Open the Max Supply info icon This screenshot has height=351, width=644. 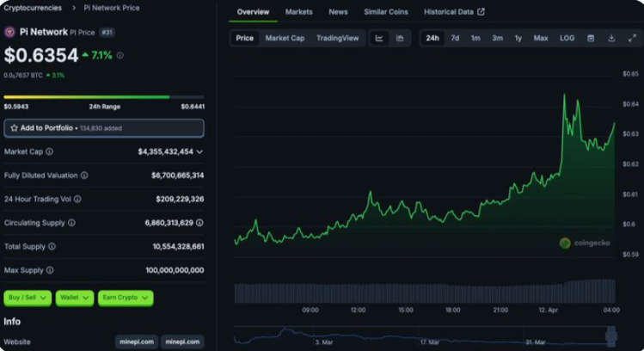coord(50,270)
